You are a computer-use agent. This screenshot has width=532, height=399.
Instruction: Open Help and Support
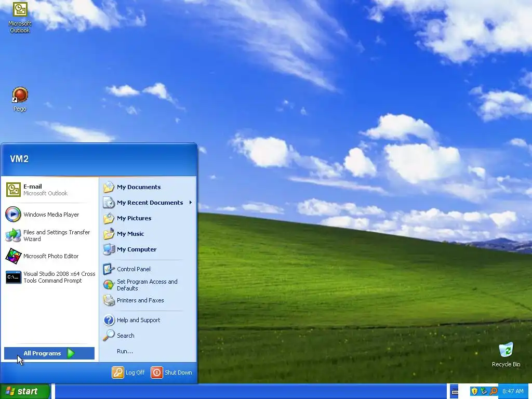[148, 320]
